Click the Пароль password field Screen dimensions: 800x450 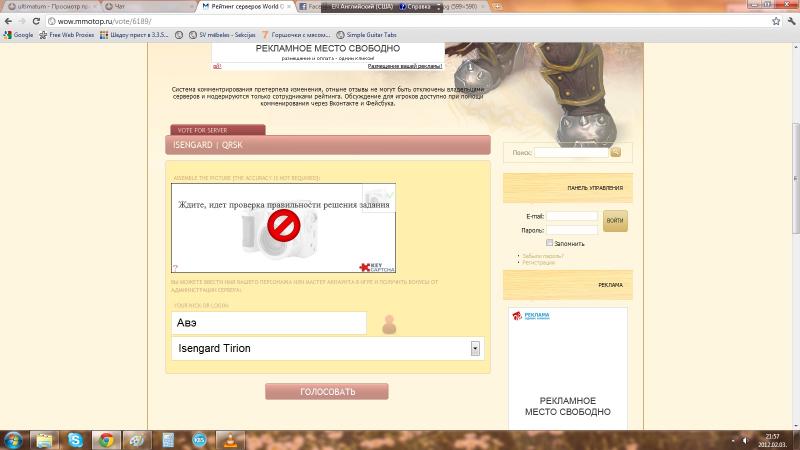pos(571,230)
